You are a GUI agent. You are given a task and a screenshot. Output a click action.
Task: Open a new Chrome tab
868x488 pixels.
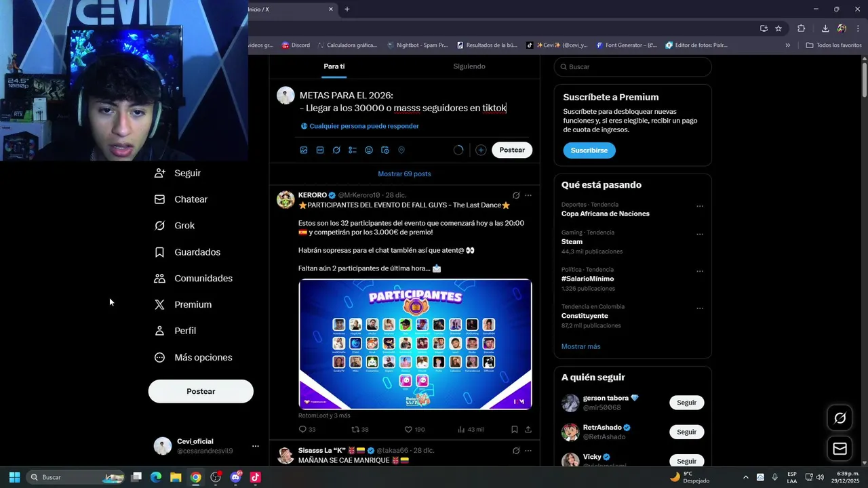pyautogui.click(x=347, y=9)
